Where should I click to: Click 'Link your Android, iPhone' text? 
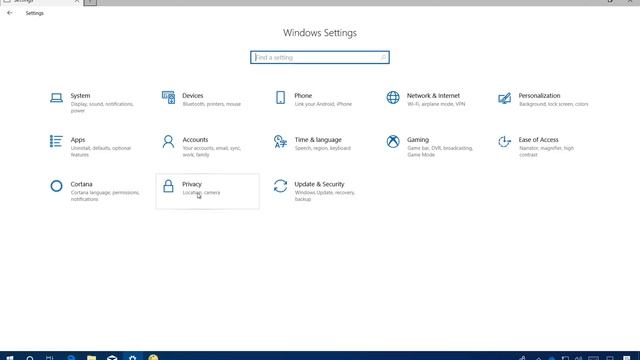(x=323, y=104)
